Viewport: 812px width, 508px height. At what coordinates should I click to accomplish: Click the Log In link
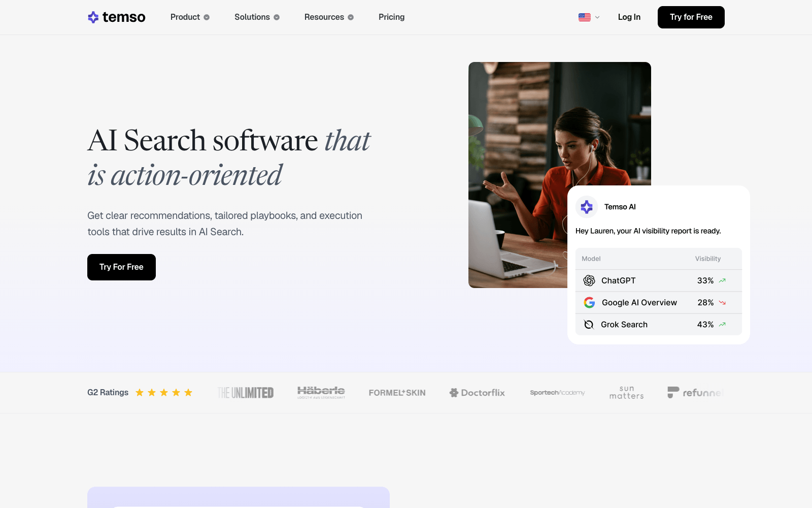629,17
